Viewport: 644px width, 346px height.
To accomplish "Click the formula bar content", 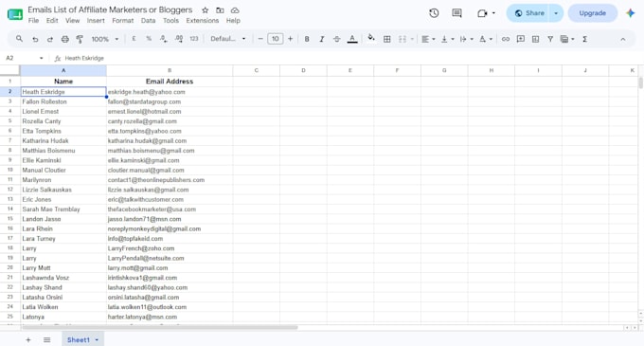I will [x=84, y=58].
